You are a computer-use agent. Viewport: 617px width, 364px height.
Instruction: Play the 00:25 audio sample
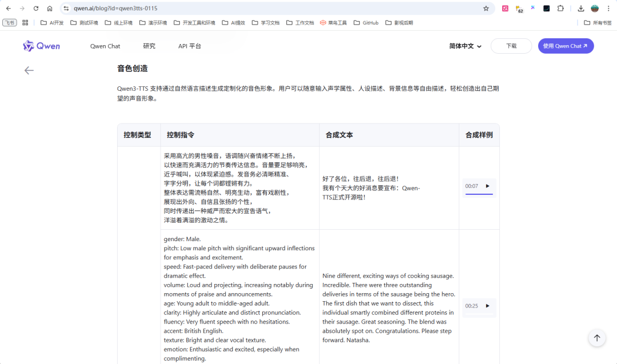487,306
